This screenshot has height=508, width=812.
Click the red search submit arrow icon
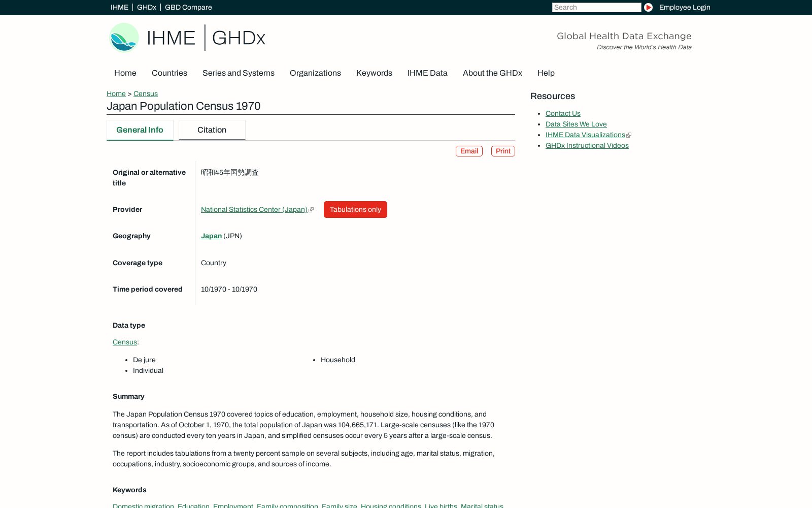tap(648, 7)
